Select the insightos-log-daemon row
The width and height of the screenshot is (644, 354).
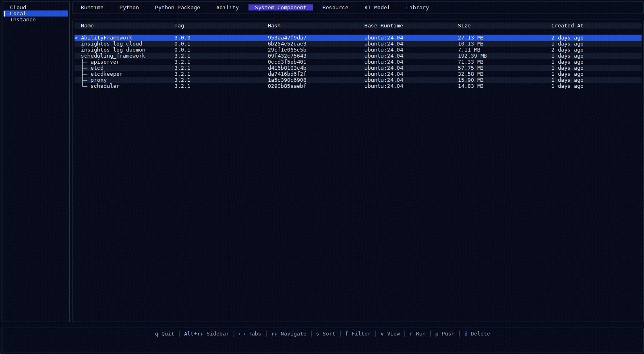point(358,50)
